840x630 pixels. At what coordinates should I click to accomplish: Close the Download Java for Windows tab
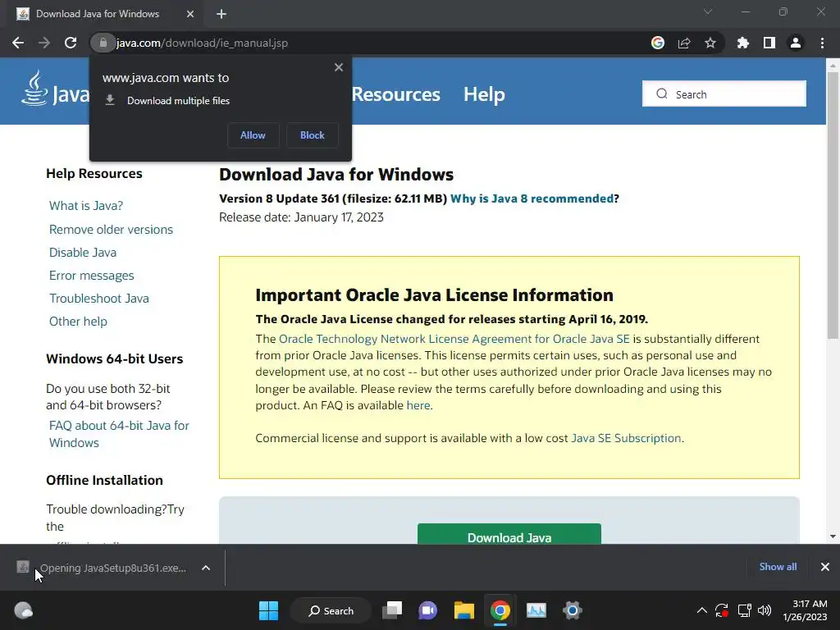pyautogui.click(x=190, y=14)
